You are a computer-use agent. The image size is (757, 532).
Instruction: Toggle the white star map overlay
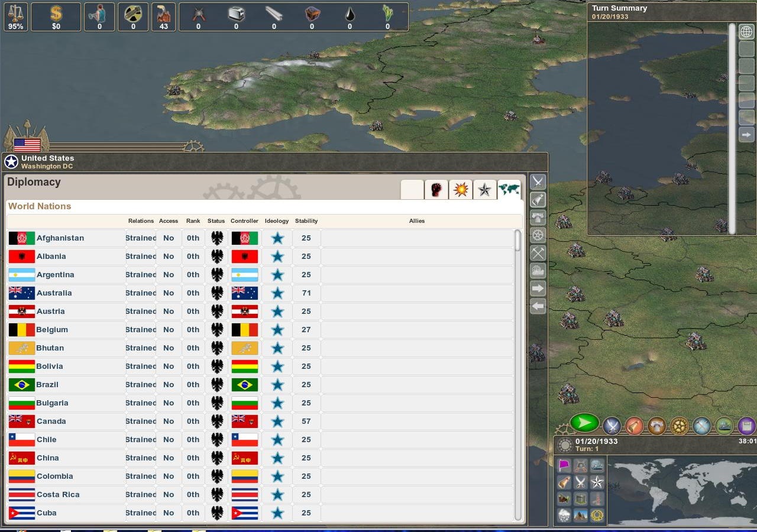coord(597,482)
